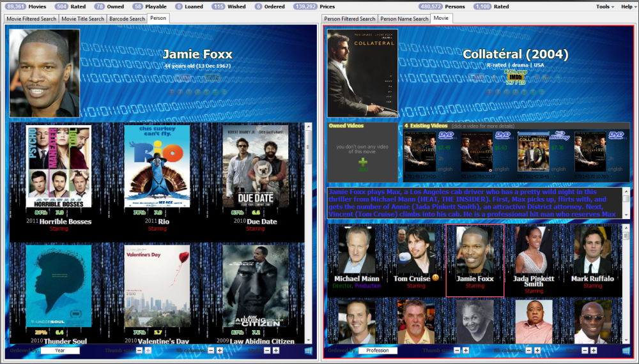The width and height of the screenshot is (639, 364).
Task: Increase Style value in Movie panel
Action: point(594,351)
